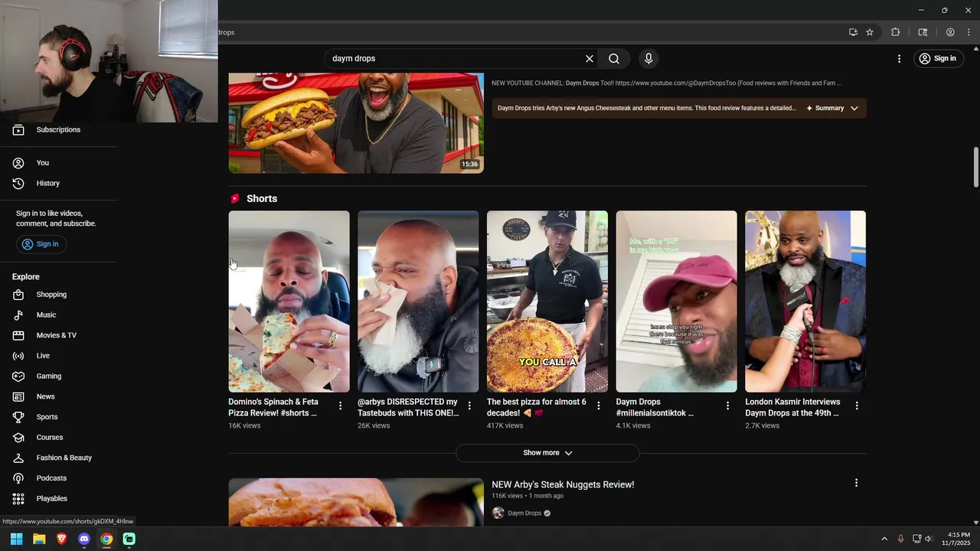
Task: Open options menu for best pizza short
Action: pos(599,406)
